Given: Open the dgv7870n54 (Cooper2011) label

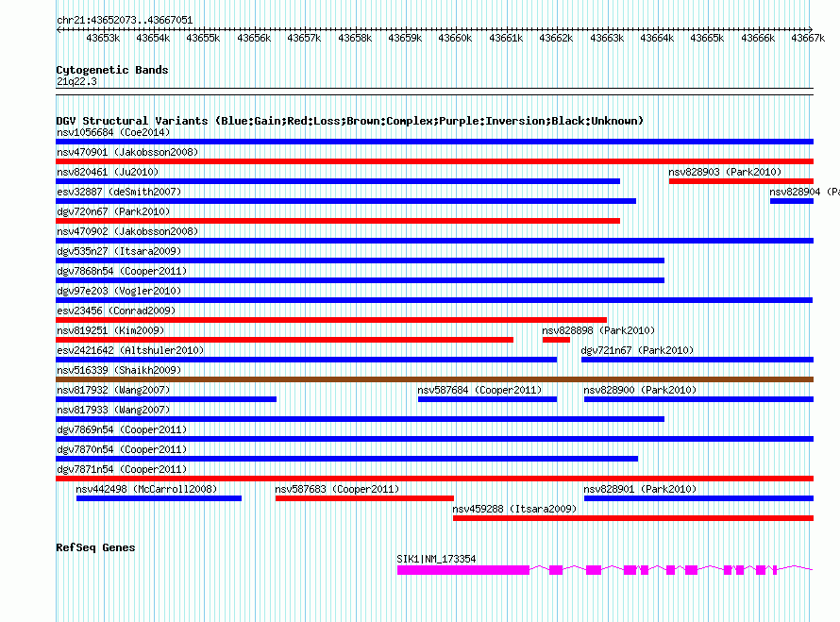Looking at the screenshot, I should 122,449.
